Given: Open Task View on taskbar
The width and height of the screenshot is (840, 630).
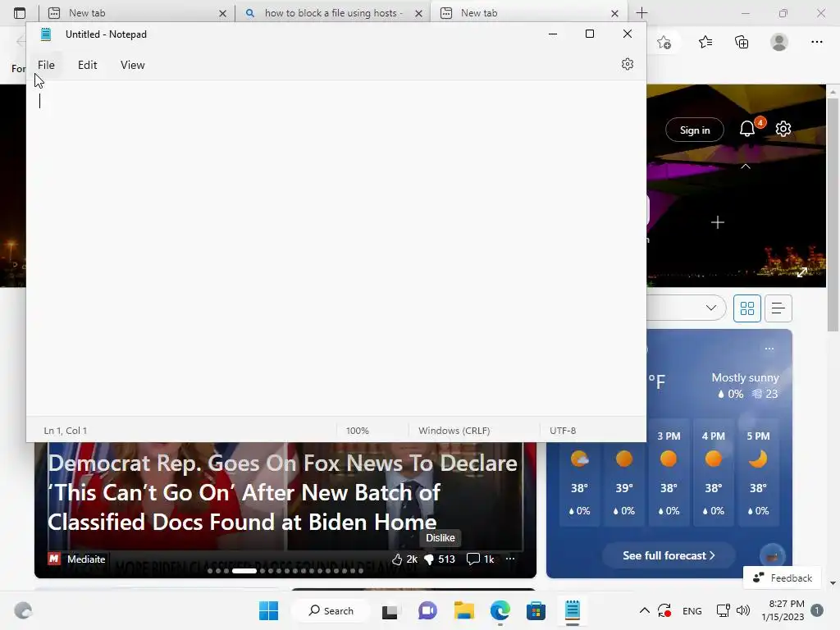Looking at the screenshot, I should pos(390,610).
